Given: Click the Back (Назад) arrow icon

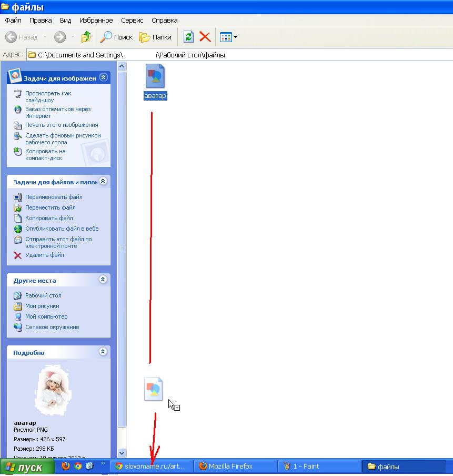Looking at the screenshot, I should coord(11,37).
